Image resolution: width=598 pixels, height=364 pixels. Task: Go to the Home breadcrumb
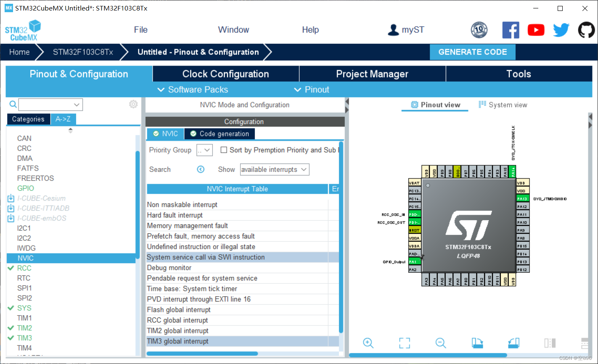click(19, 52)
